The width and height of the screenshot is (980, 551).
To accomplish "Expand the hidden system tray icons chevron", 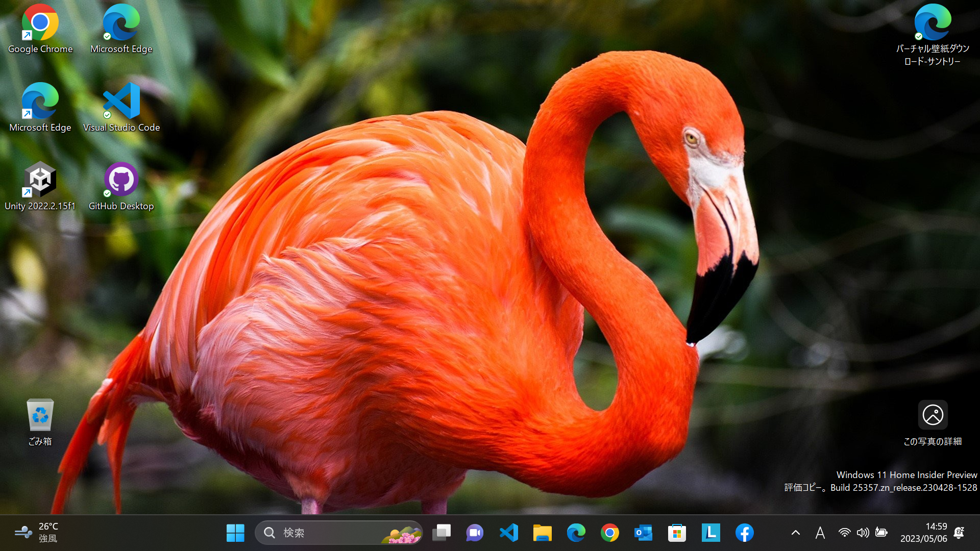I will point(796,533).
